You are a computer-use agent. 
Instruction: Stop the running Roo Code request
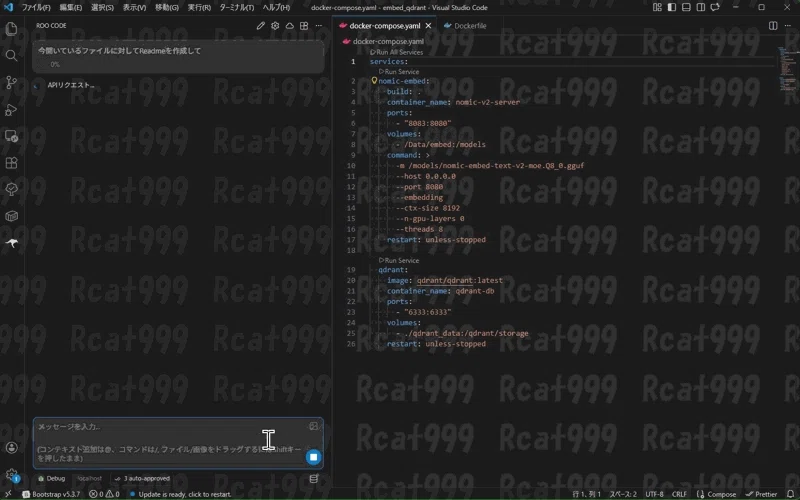pos(314,457)
